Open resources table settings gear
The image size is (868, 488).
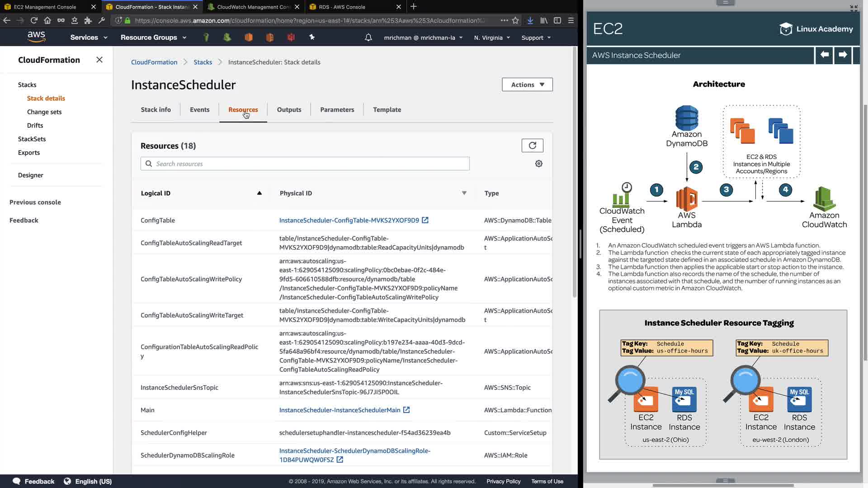538,164
